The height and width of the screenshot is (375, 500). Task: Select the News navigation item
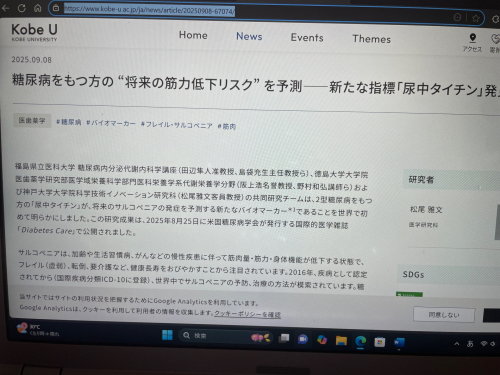tap(249, 36)
